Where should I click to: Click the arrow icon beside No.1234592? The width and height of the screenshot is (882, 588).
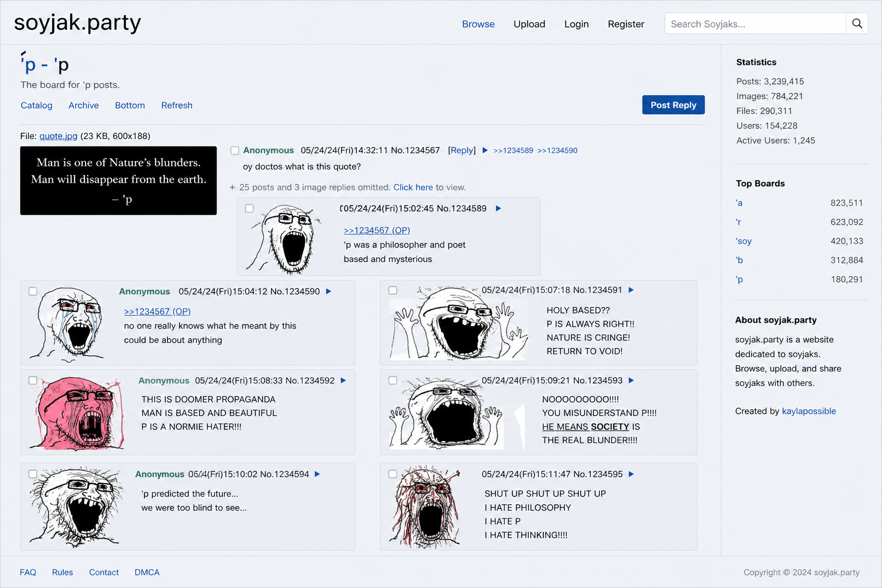tap(343, 380)
